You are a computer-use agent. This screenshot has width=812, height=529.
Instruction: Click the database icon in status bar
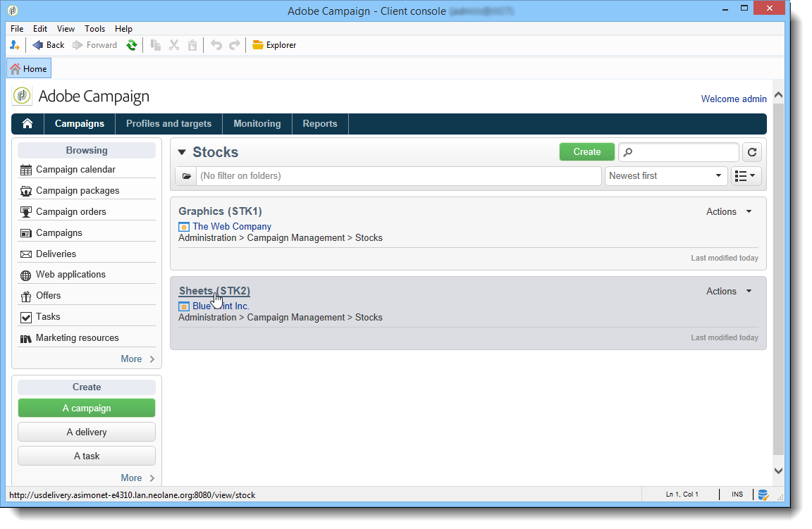click(763, 495)
